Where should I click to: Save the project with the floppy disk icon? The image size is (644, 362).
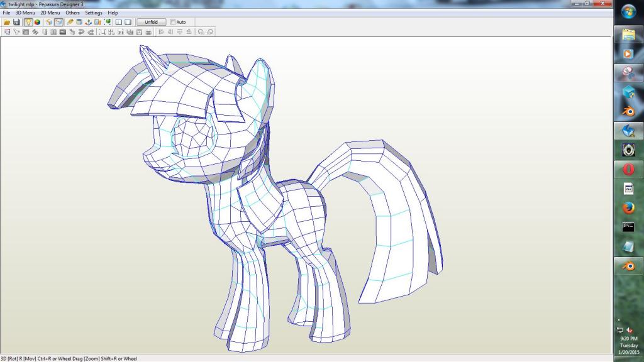[16, 22]
